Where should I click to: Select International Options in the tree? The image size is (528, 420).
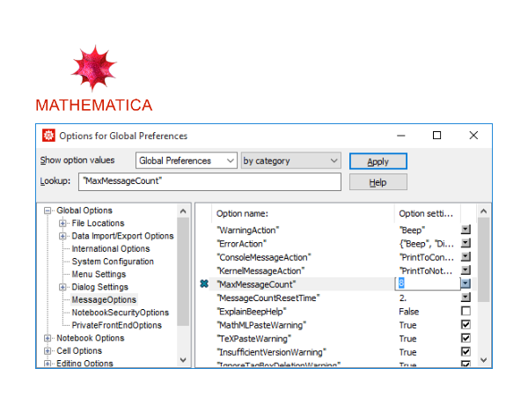click(111, 248)
